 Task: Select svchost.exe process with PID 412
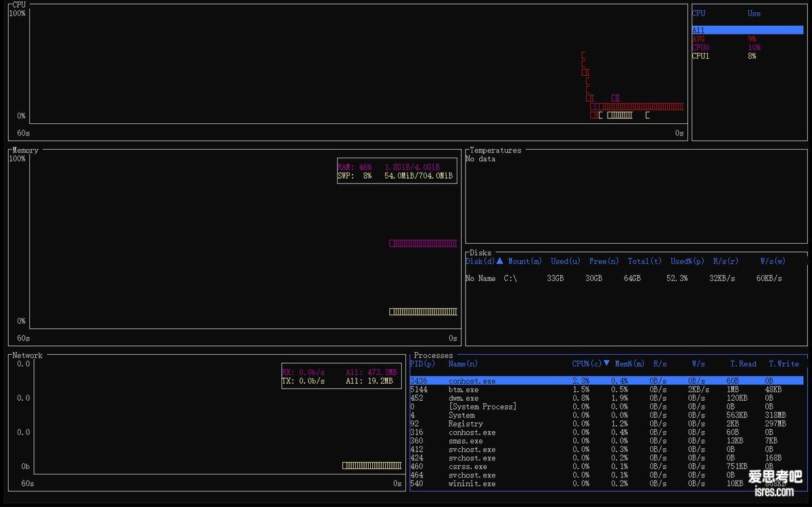point(606,449)
